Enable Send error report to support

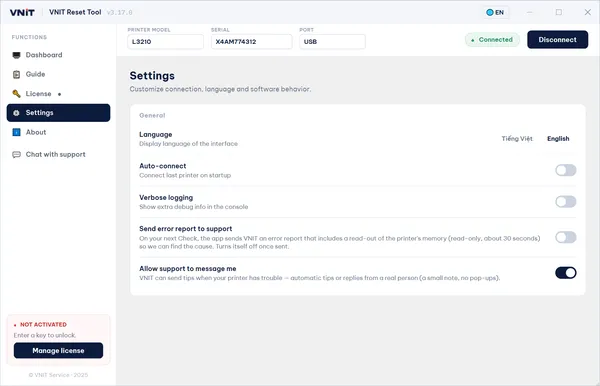click(566, 237)
